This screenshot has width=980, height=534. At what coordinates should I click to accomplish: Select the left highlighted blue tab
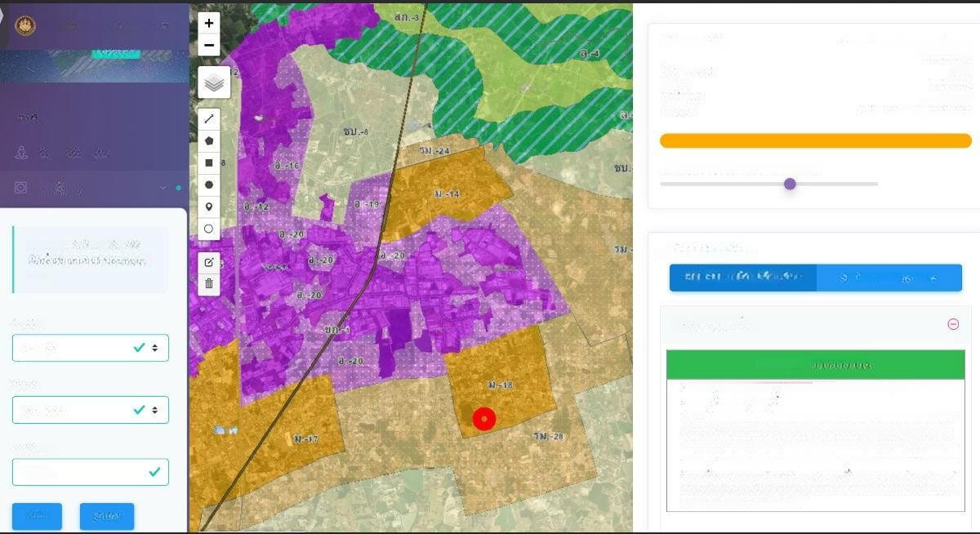click(742, 278)
